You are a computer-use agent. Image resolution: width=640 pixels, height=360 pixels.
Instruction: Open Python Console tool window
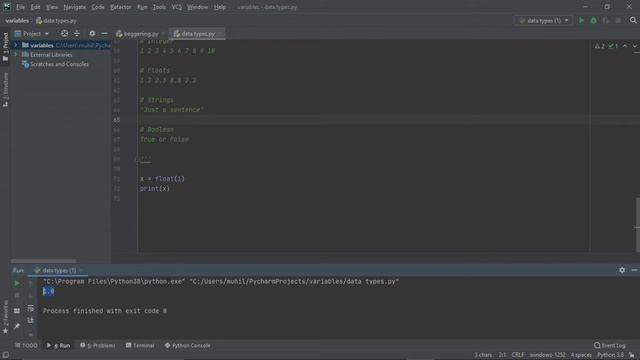pos(187,345)
